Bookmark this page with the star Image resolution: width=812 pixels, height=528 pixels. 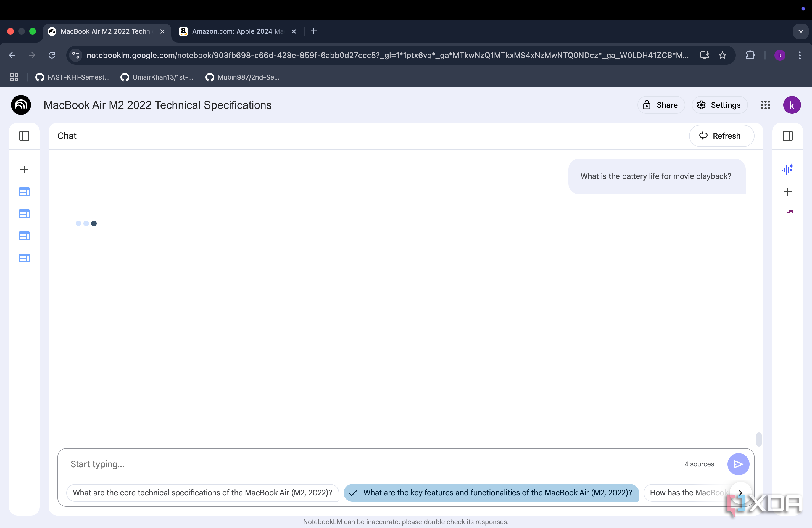click(722, 55)
